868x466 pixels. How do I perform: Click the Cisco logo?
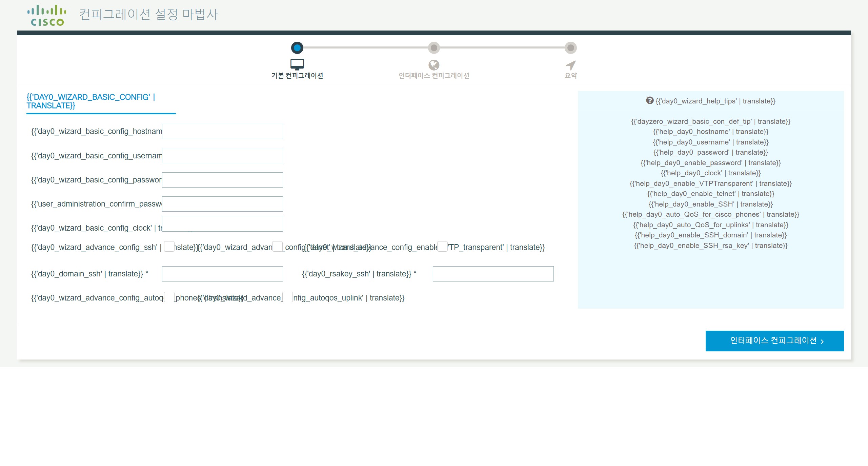47,16
